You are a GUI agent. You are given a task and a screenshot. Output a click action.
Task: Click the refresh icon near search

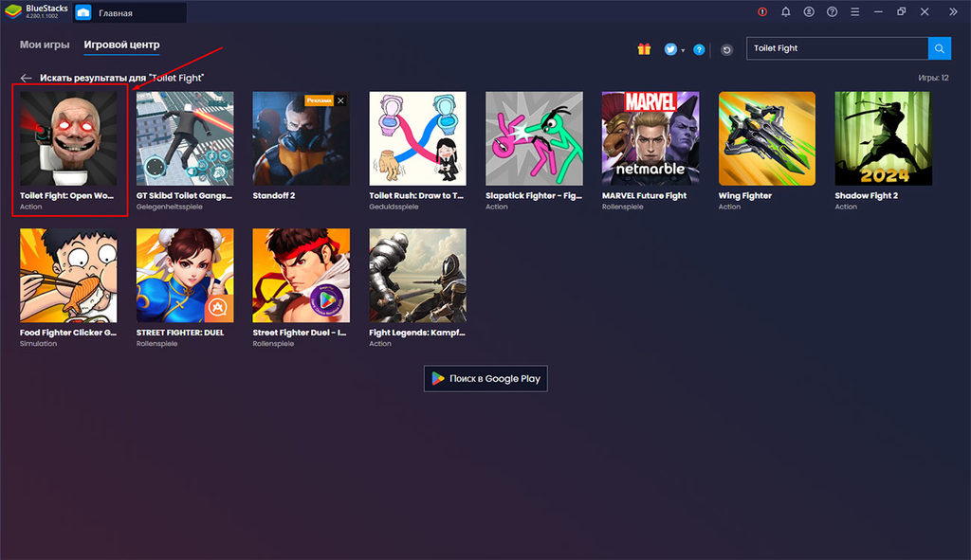pos(727,49)
